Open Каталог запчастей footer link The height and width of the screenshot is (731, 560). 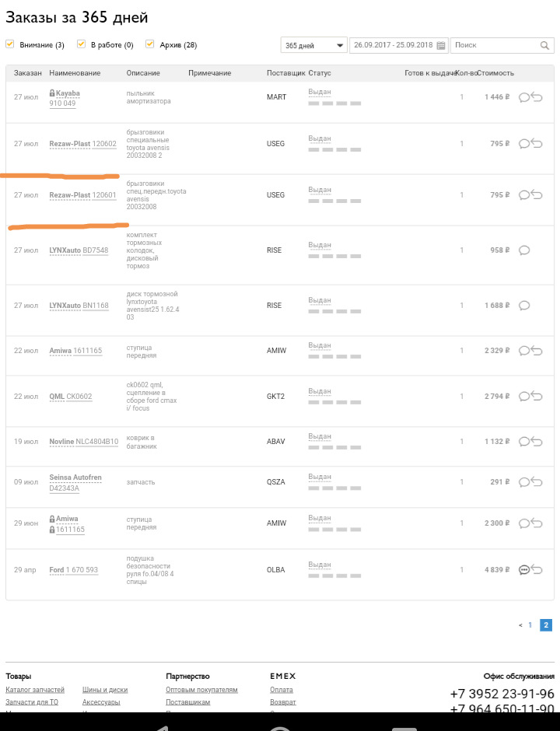[x=35, y=690]
